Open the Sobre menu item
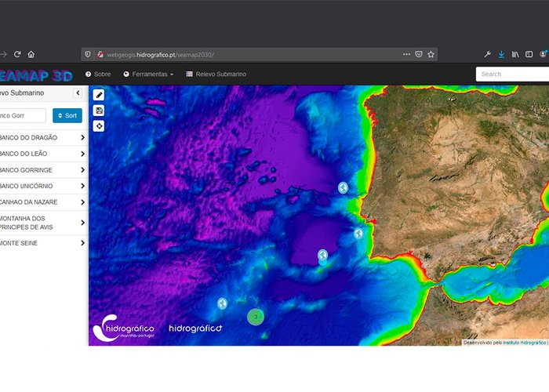 coord(98,74)
